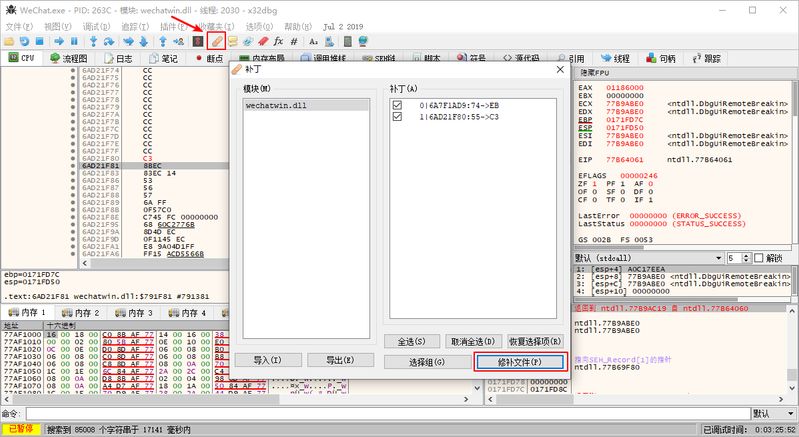The width and height of the screenshot is (799, 437).
Task: Click the Step Into icon
Action: pos(93,41)
